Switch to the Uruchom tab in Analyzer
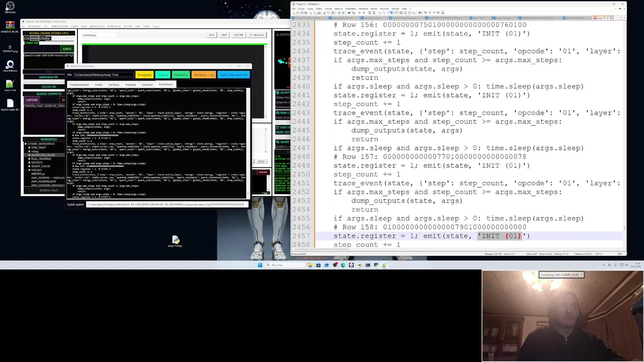This screenshot has width=644, height=362. click(147, 84)
